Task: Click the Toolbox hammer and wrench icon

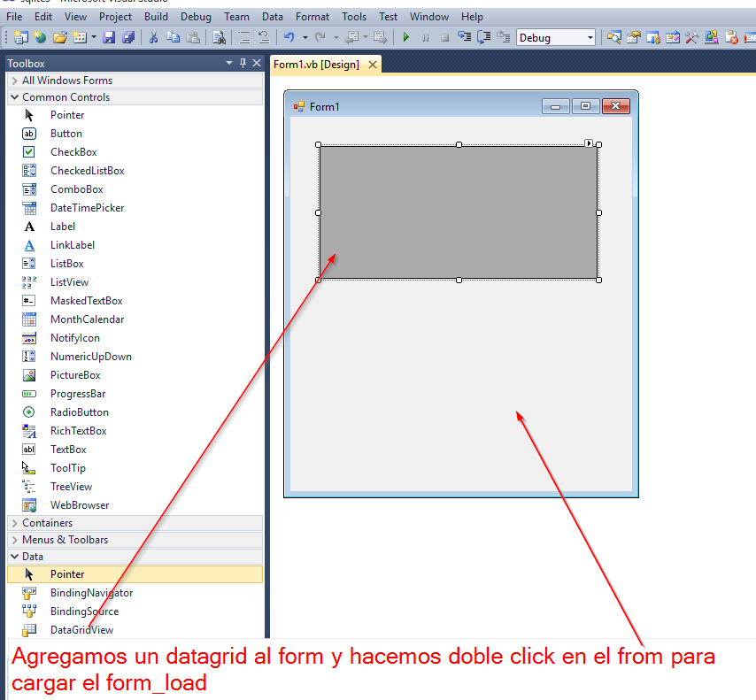Action: click(692, 37)
